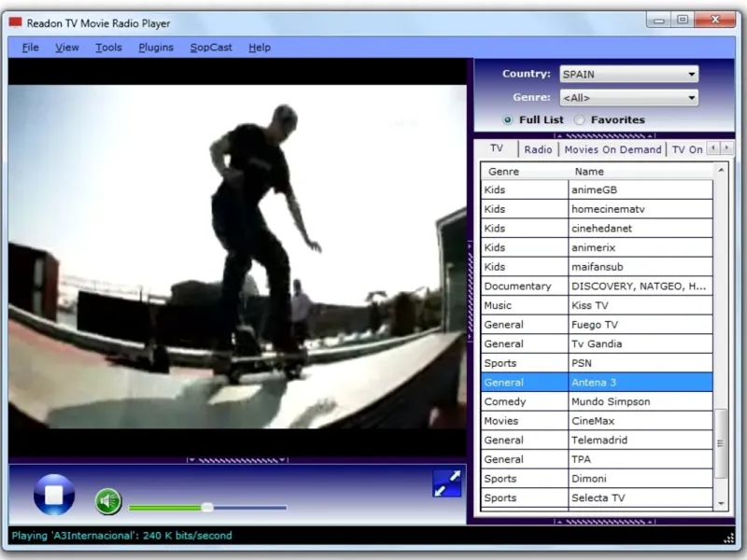The height and width of the screenshot is (560, 747).
Task: Switch to Favorites radio option
Action: 579,119
